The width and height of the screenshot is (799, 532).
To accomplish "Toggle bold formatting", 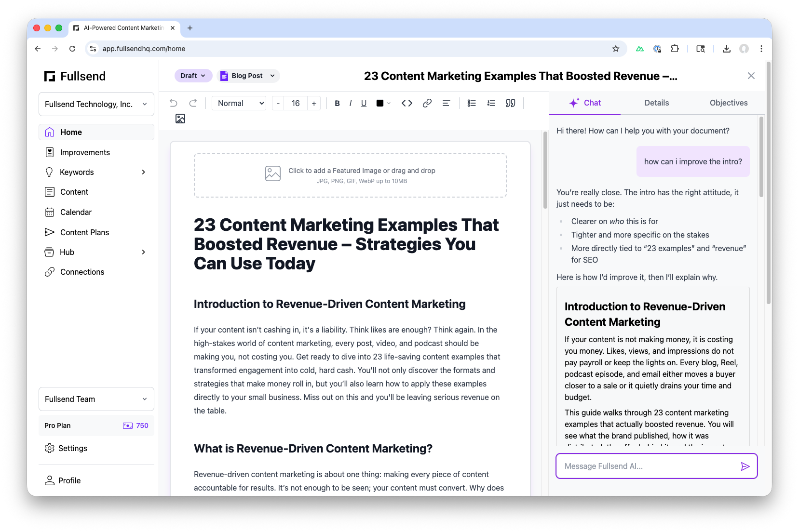I will point(337,103).
